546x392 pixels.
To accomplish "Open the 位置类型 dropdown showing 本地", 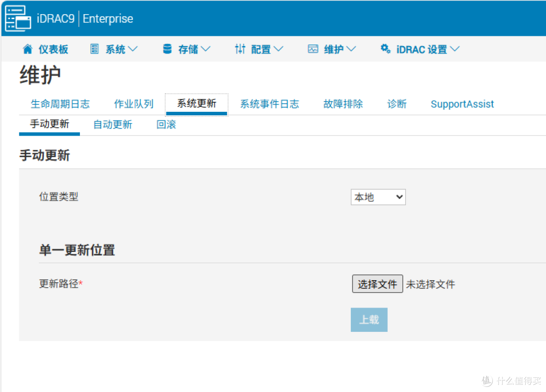I will point(378,197).
